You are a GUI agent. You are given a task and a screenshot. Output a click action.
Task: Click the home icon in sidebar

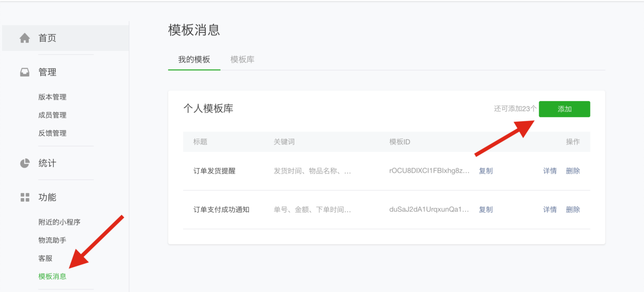tap(25, 38)
